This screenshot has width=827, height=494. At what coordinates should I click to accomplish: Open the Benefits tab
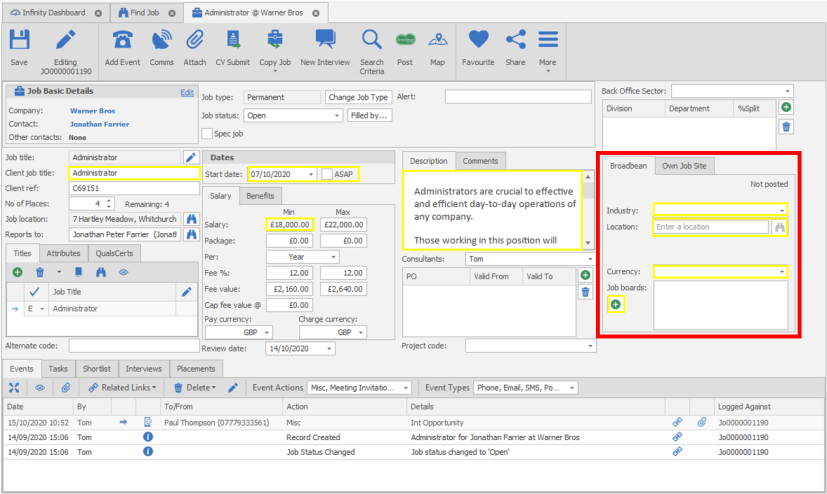click(x=260, y=196)
